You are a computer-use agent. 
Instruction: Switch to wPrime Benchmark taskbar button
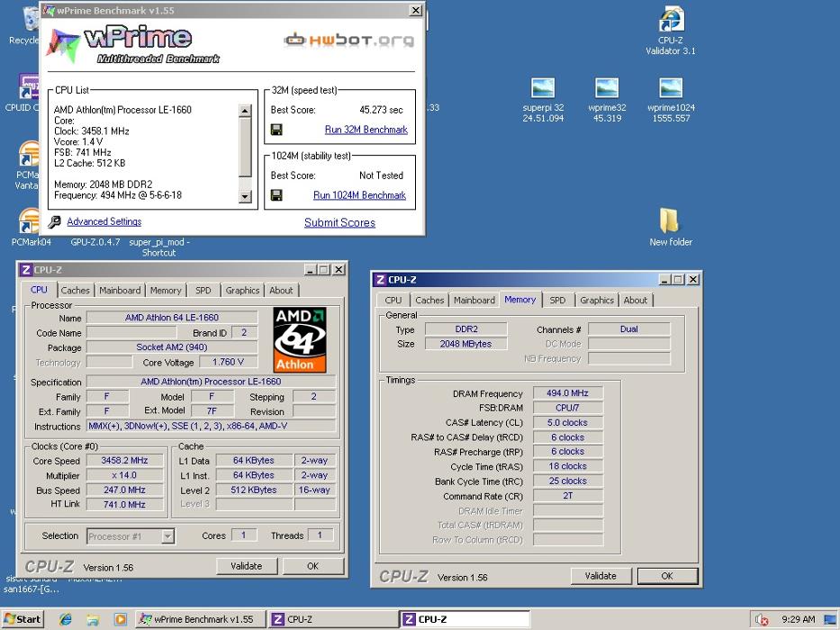pyautogui.click(x=201, y=619)
